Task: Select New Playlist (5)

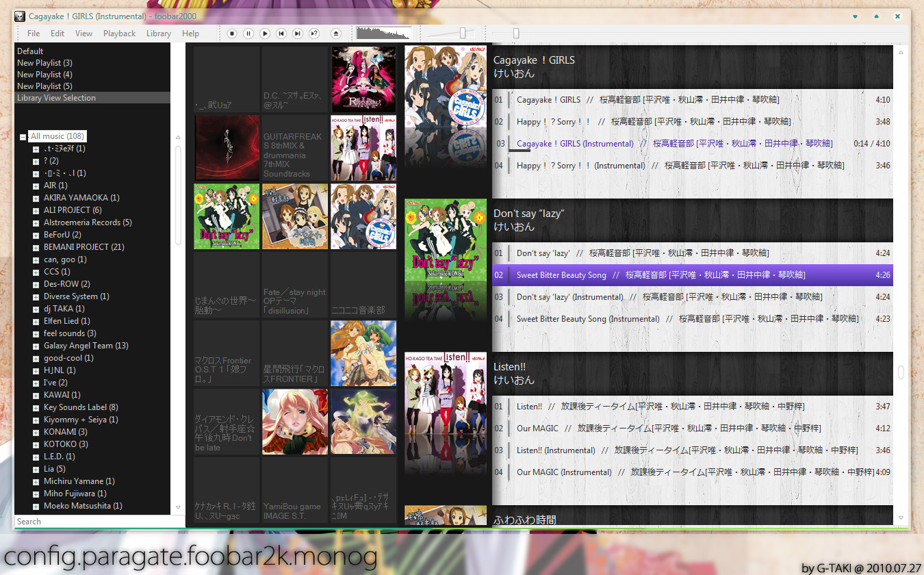Action: (92, 86)
